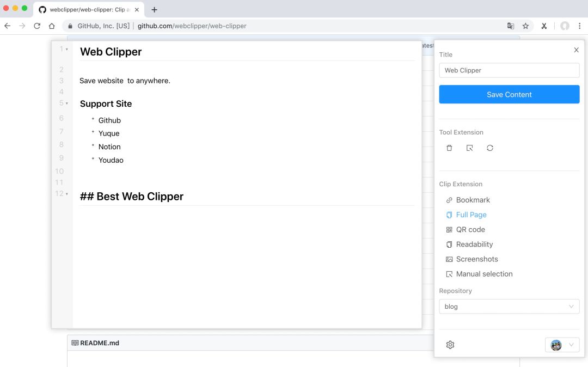
Task: Click the sync refresh icon under Tool Extension
Action: pyautogui.click(x=490, y=148)
